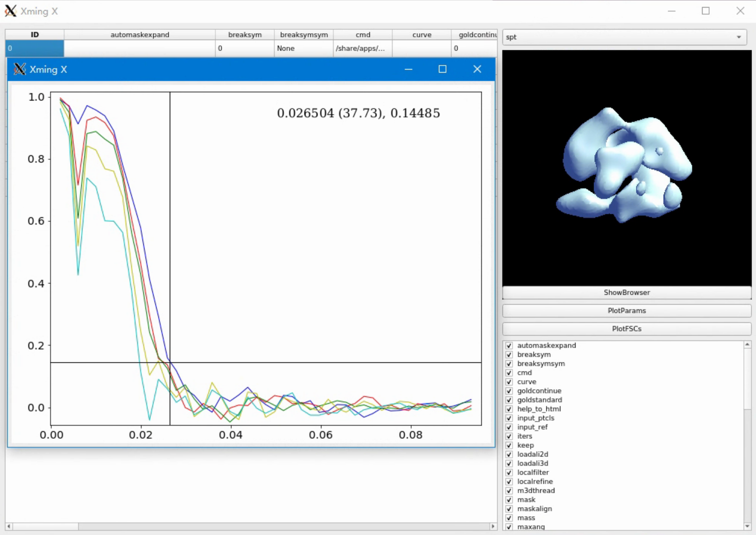Toggle the breaksymsym checkbox
The width and height of the screenshot is (756, 535).
click(x=509, y=364)
